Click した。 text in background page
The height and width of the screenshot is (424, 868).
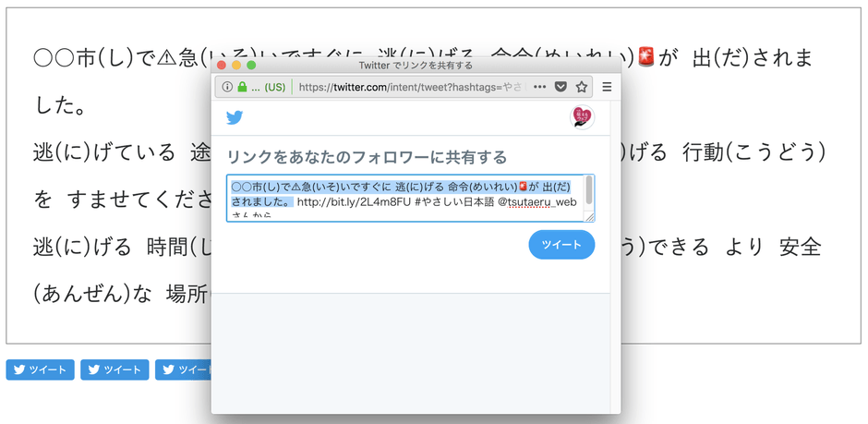click(x=61, y=104)
